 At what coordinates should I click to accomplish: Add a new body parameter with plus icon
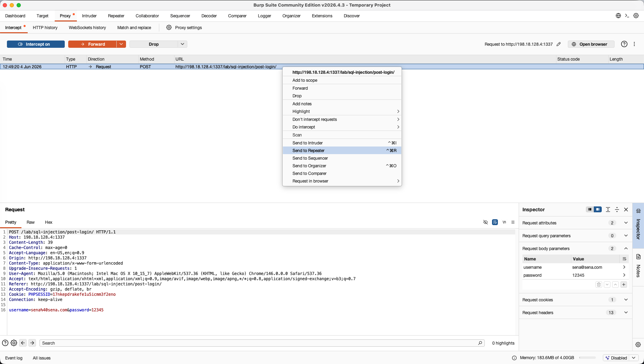[x=624, y=285]
